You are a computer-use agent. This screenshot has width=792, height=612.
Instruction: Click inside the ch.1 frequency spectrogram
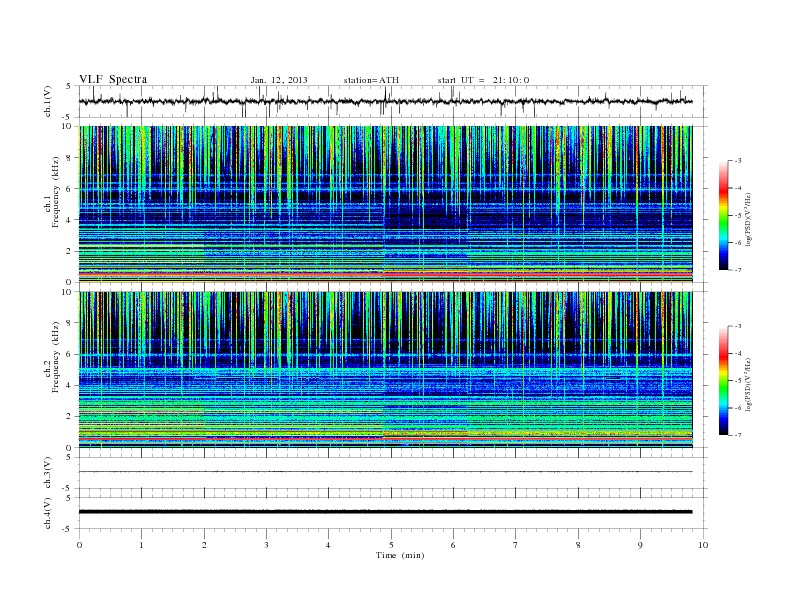(385, 204)
